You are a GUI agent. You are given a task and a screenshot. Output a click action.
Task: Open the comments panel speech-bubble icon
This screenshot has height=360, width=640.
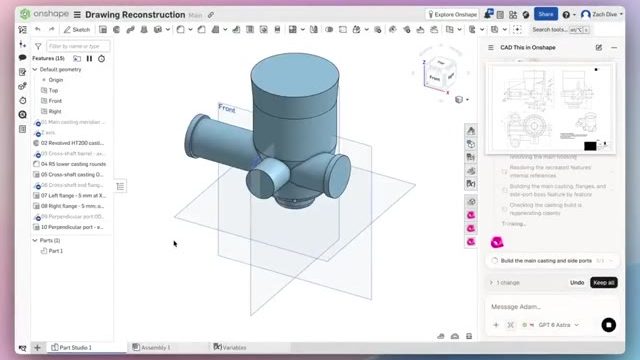coord(22,58)
